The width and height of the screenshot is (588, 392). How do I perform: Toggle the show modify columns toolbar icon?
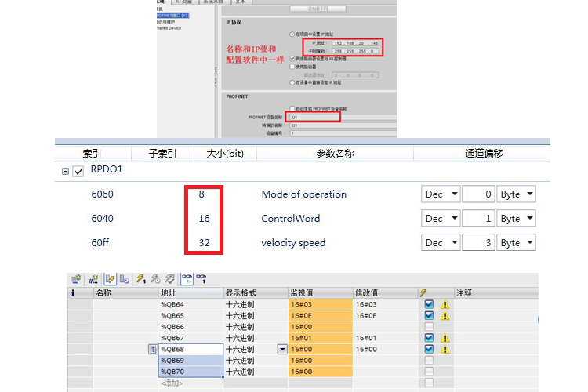coord(110,279)
